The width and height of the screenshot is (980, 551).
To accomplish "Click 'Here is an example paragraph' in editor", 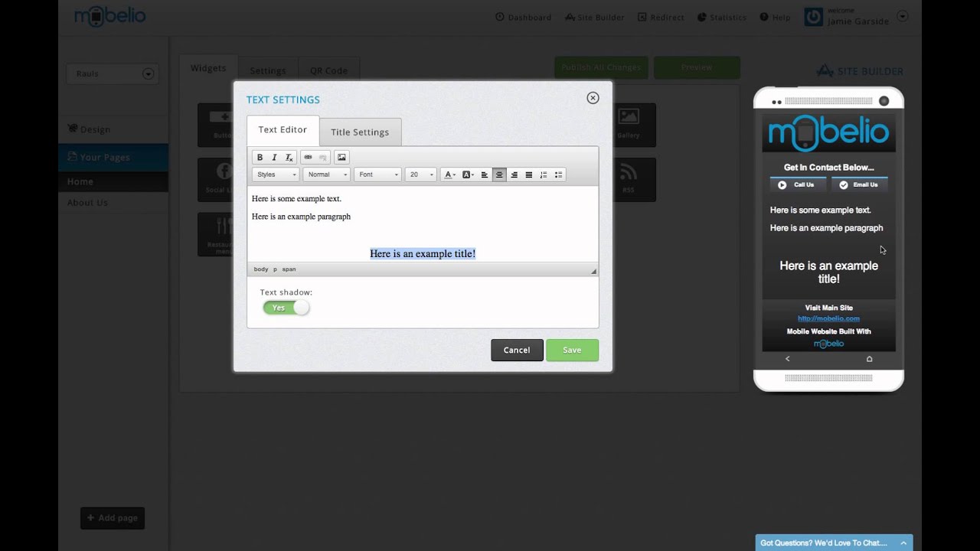I will 301,217.
